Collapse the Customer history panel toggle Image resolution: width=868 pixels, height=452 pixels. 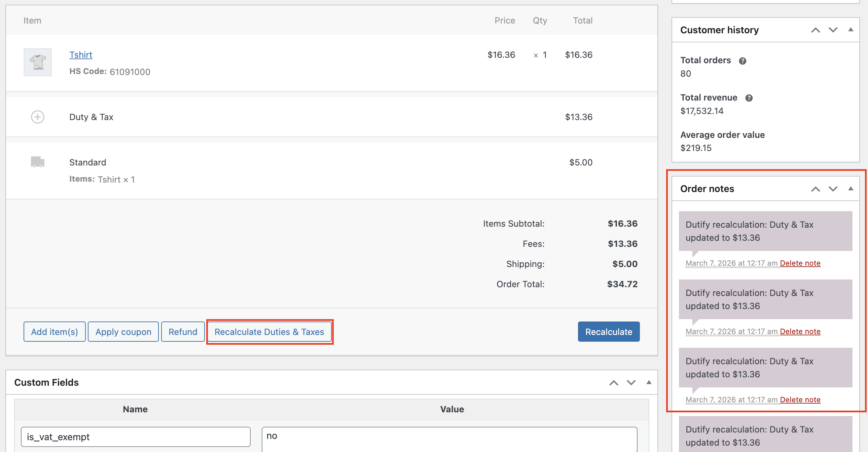851,30
